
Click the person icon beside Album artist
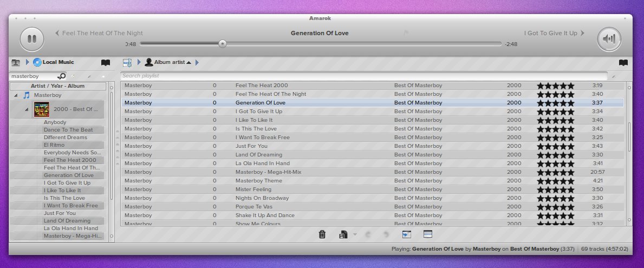(149, 62)
